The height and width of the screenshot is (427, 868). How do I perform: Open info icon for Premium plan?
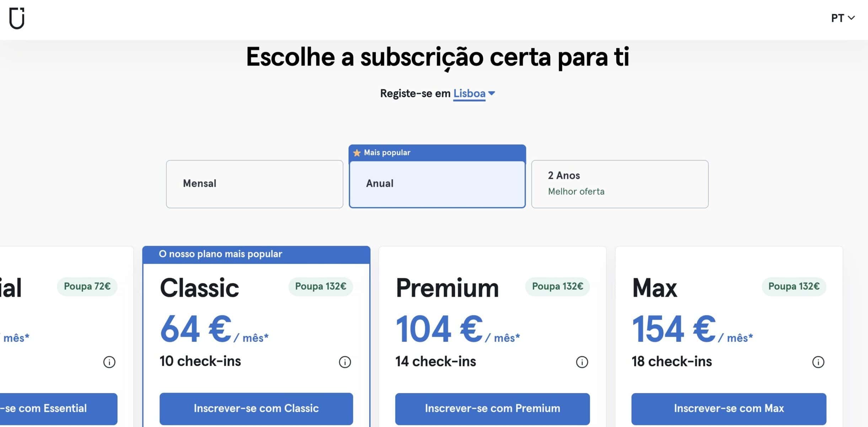[582, 362]
